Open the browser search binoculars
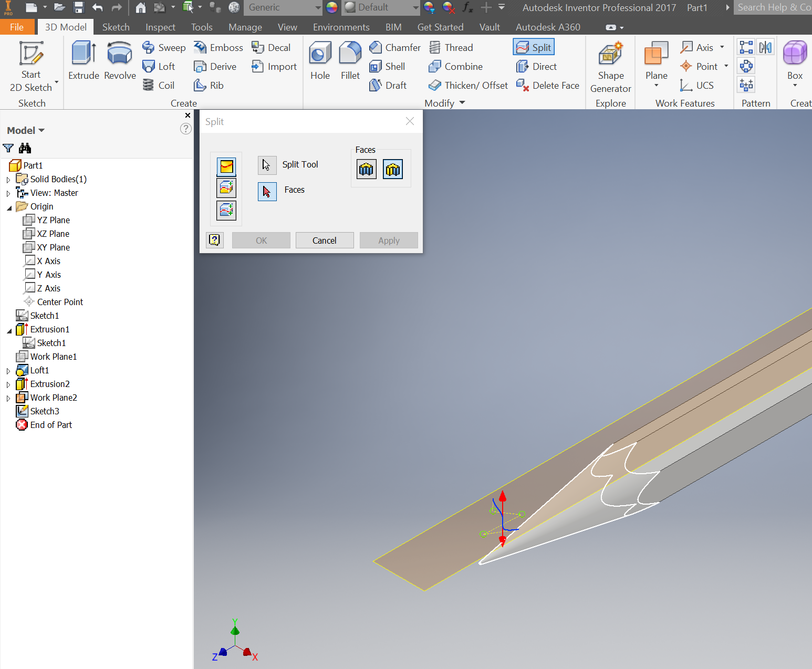812x669 pixels. pos(25,148)
